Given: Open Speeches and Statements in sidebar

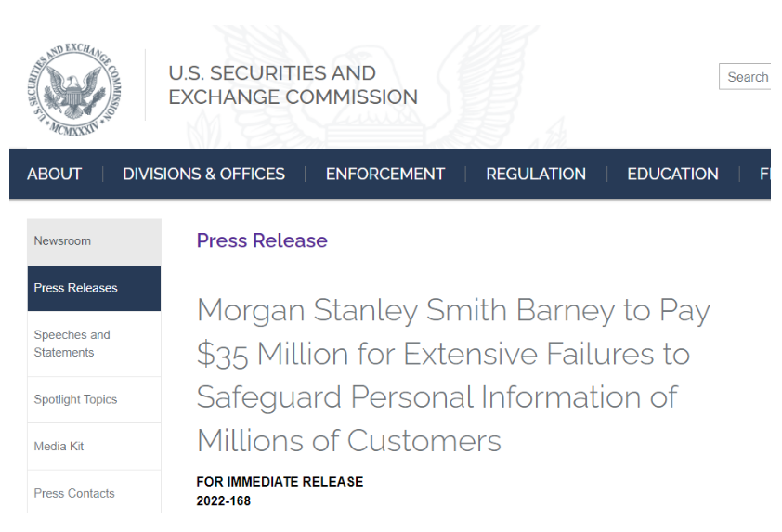Looking at the screenshot, I should [94, 344].
